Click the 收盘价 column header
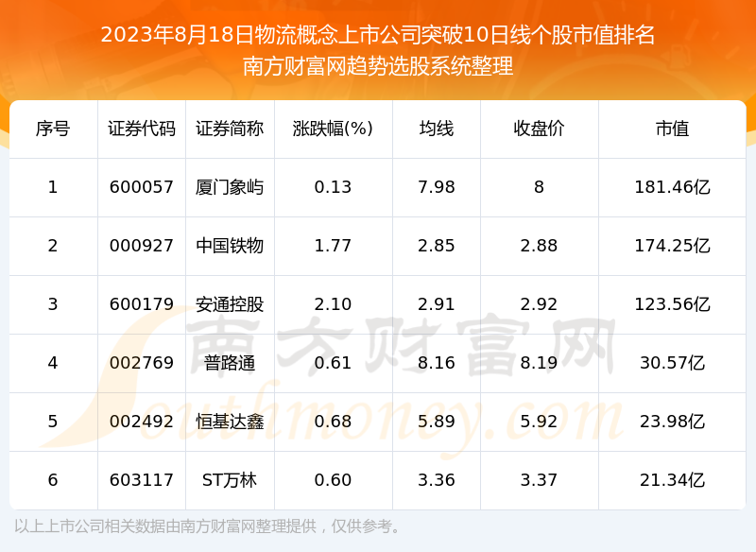Screen dimensions: 756x552 coord(539,129)
